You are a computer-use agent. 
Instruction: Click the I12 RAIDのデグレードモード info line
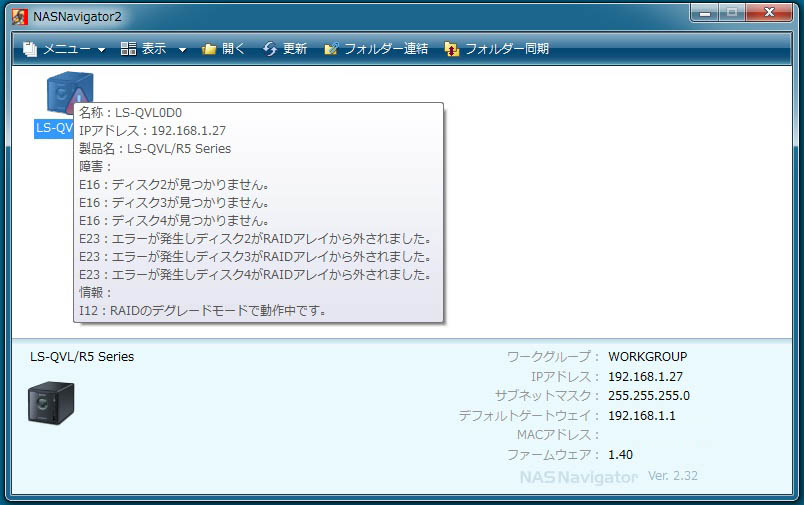203,311
